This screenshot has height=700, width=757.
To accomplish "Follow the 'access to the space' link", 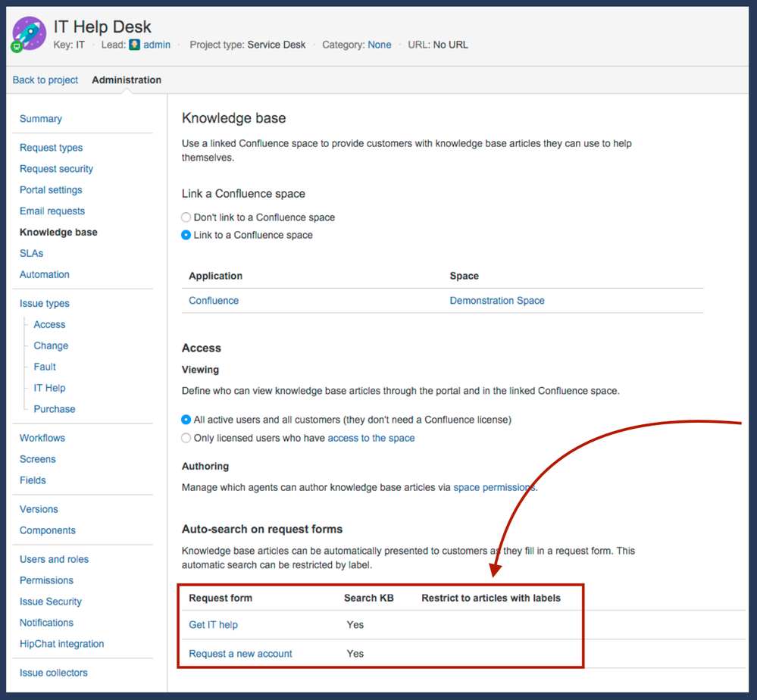I will point(371,438).
